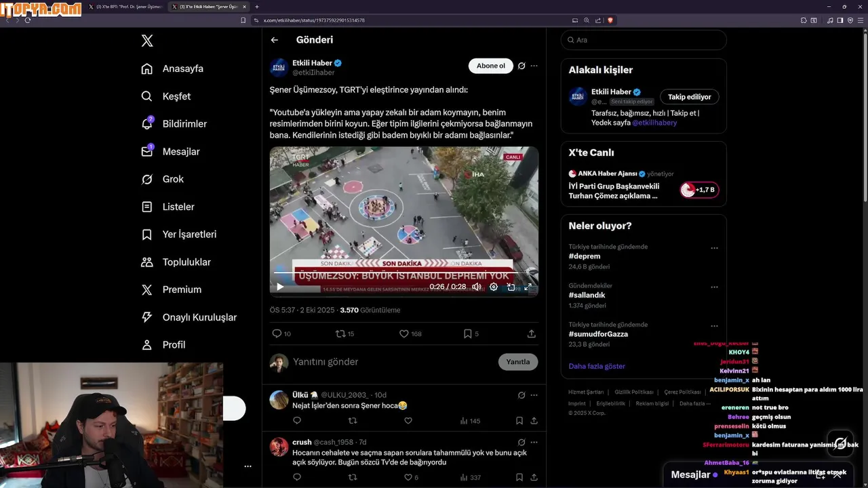Open Grok icon on crush's reply
868x488 pixels.
pos(521,443)
